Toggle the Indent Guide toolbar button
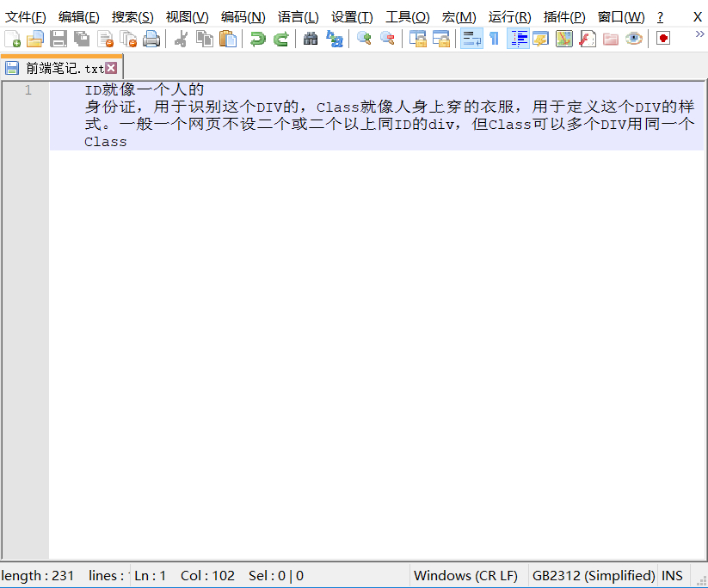 click(518, 39)
